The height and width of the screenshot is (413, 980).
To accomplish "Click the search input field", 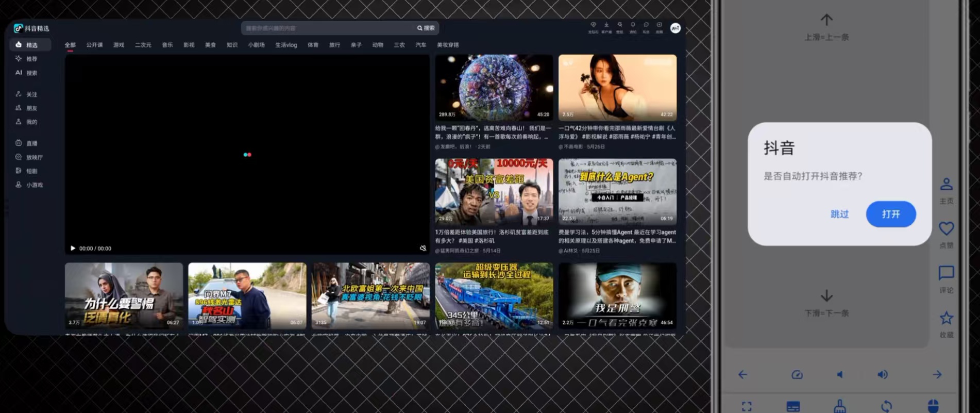I will coord(329,28).
